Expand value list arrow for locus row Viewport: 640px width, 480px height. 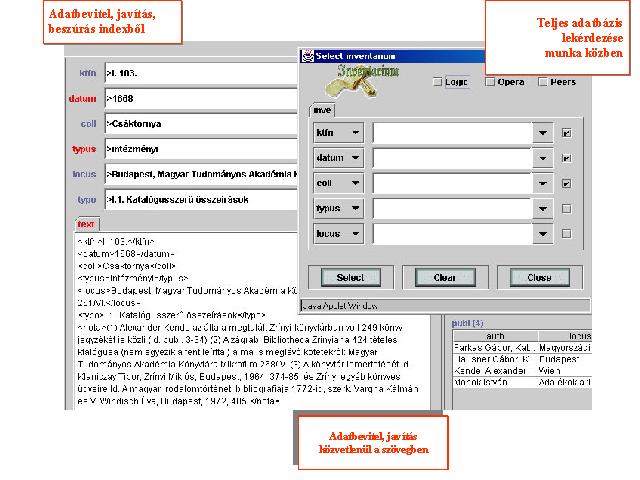point(542,234)
